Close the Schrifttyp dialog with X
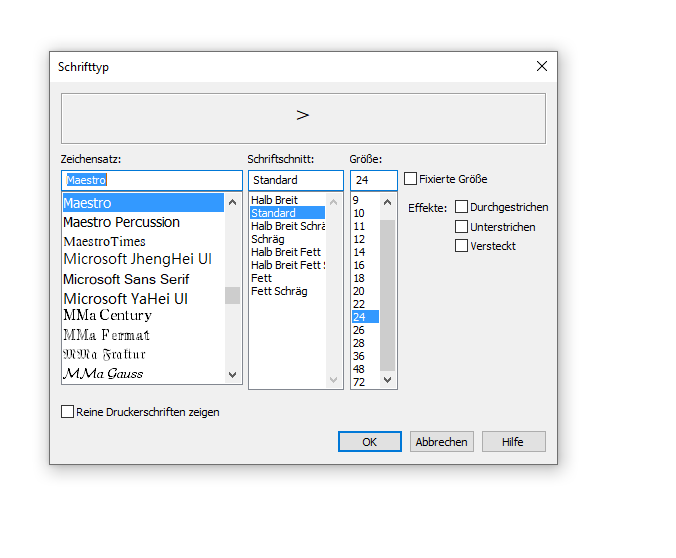This screenshot has height=558, width=676. click(542, 66)
